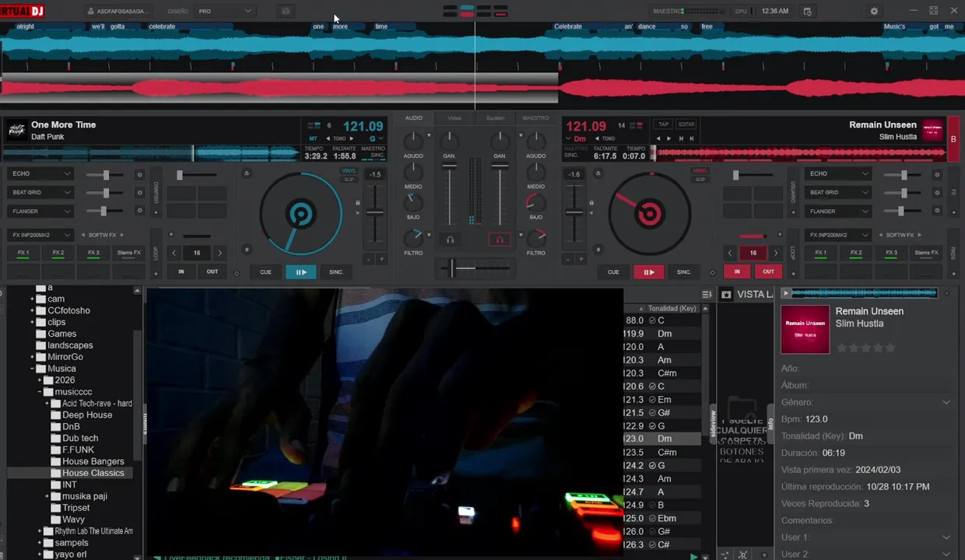Click the left deck stop icon
965x560 pixels.
[x=247, y=250]
